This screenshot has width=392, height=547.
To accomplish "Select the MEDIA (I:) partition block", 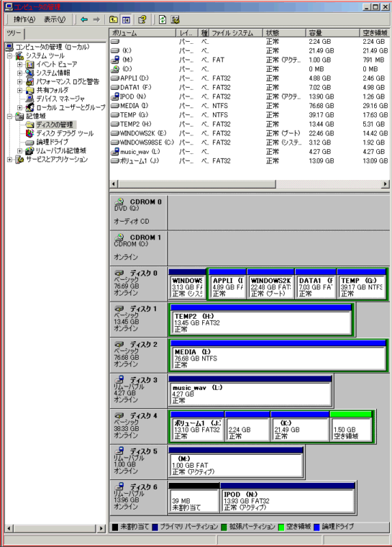I will [278, 356].
